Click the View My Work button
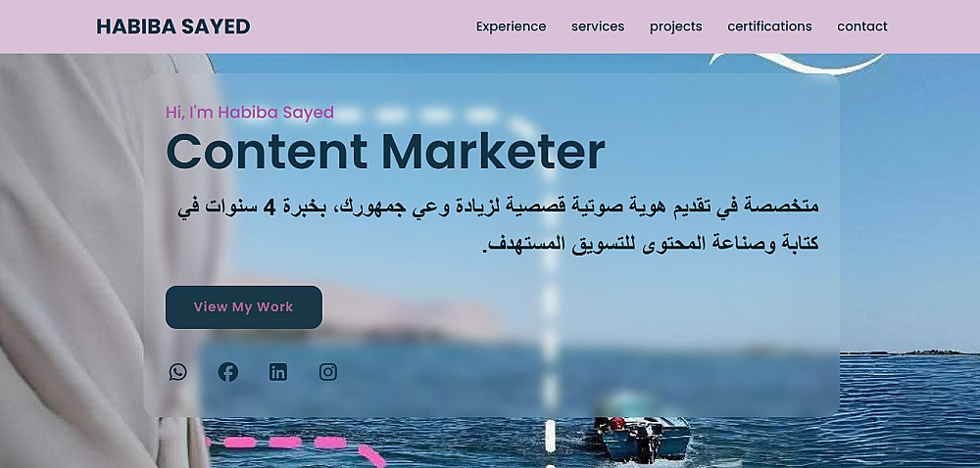The width and height of the screenshot is (980, 468). (x=244, y=307)
